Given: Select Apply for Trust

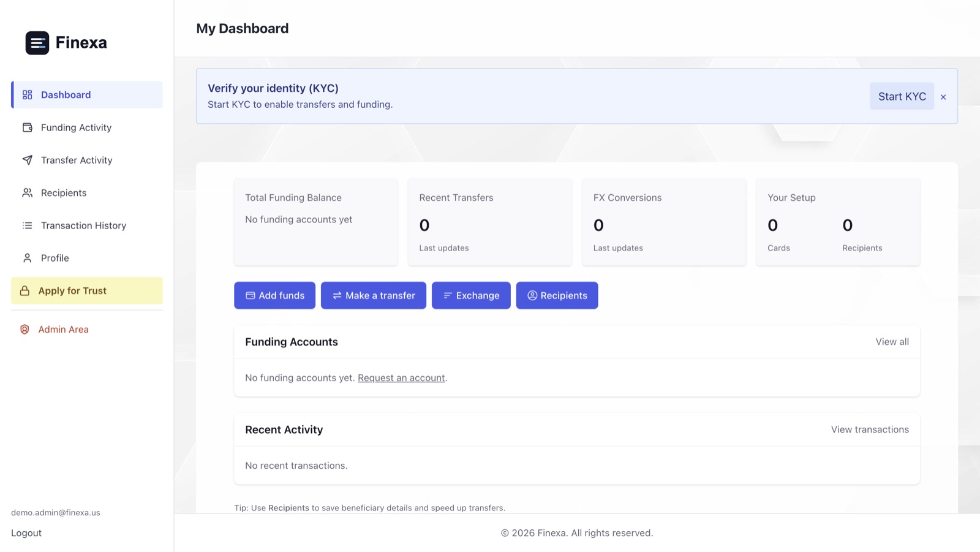Looking at the screenshot, I should (87, 291).
